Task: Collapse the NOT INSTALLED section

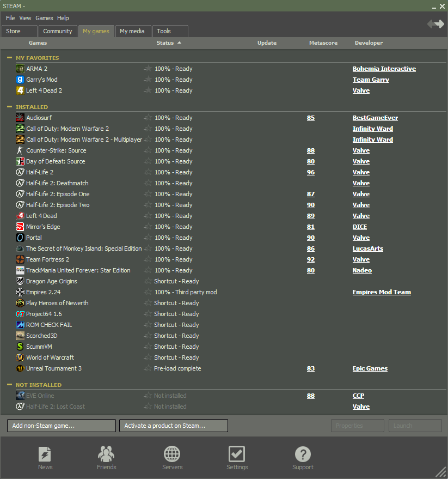Action: pyautogui.click(x=9, y=385)
